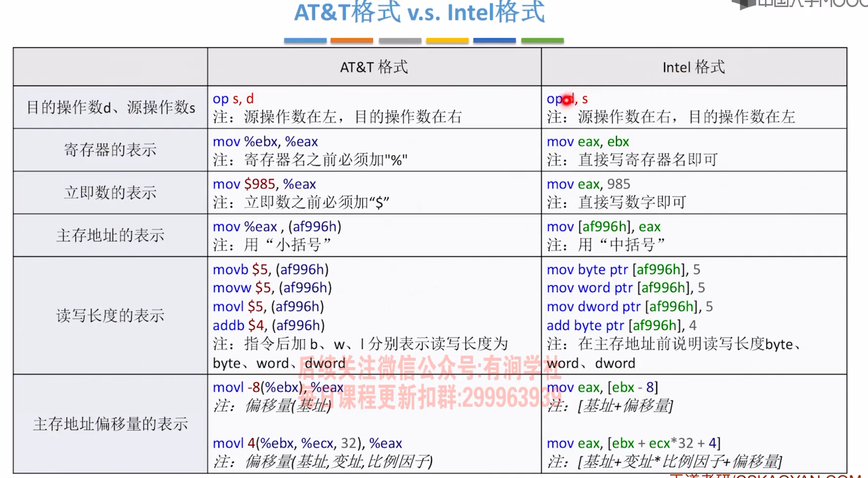Click the light blue bar under the title
The width and height of the screenshot is (868, 478).
(x=305, y=41)
